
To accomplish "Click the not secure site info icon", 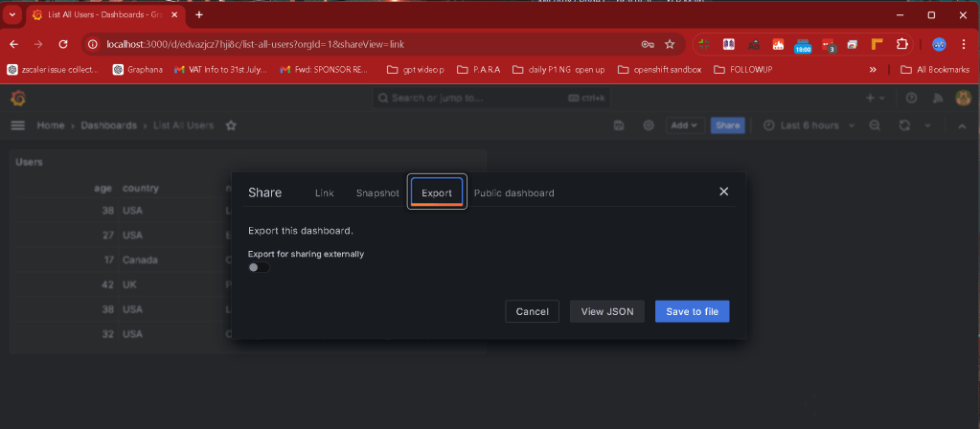I will pos(93,44).
